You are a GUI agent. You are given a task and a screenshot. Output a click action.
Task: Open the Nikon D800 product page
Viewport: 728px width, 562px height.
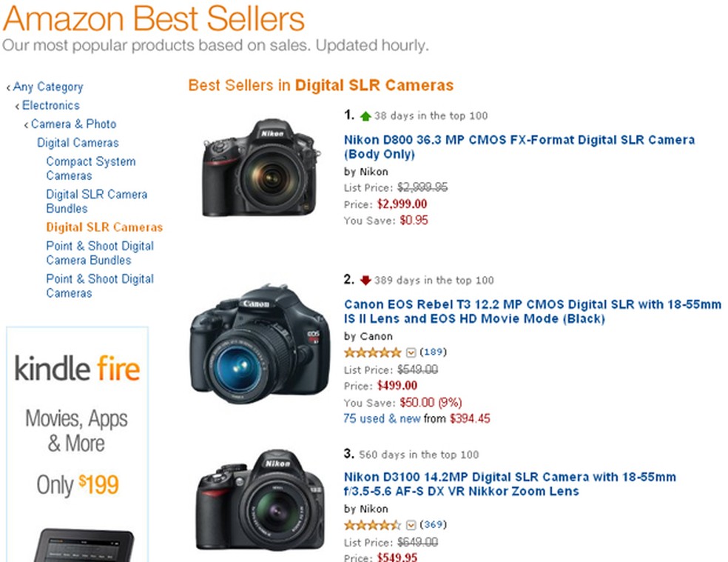point(519,139)
